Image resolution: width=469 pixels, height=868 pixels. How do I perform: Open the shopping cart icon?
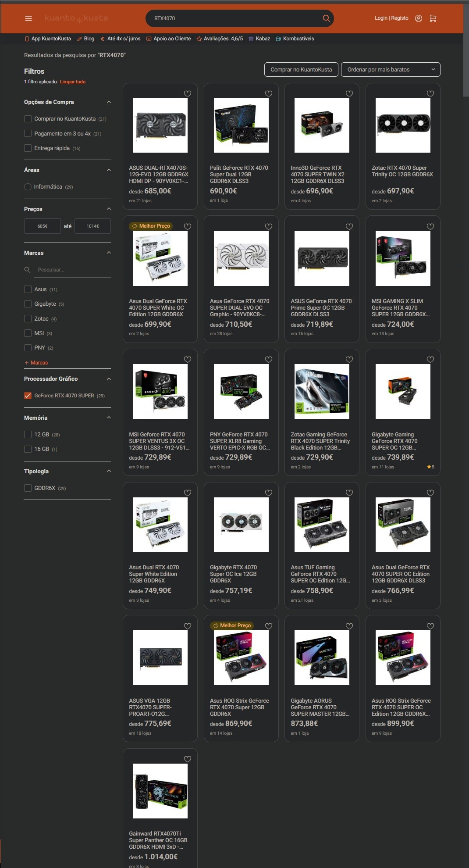point(433,18)
